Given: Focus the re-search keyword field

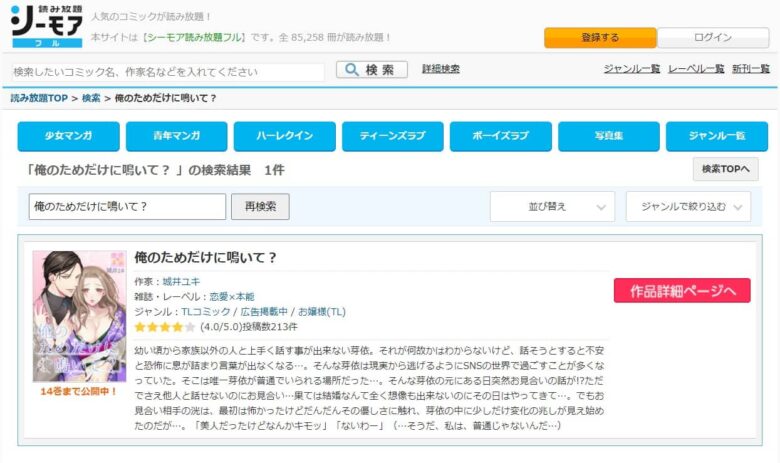Looking at the screenshot, I should 127,206.
